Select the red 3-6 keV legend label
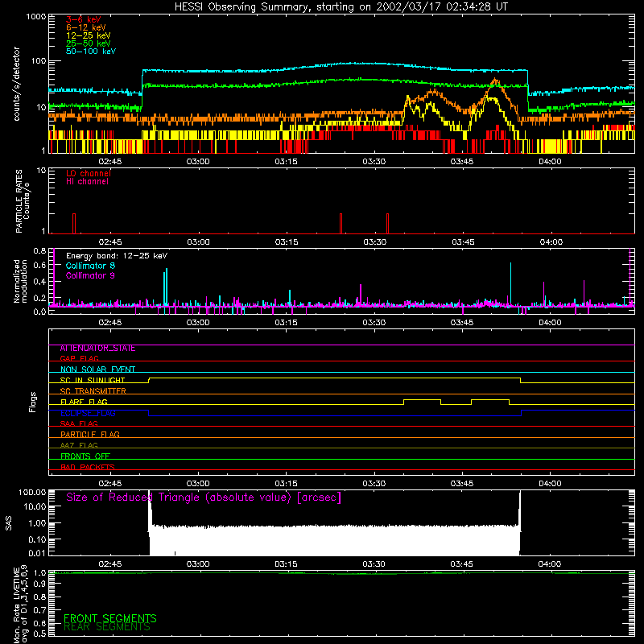Image resolution: width=644 pixels, height=644 pixels. [84, 19]
